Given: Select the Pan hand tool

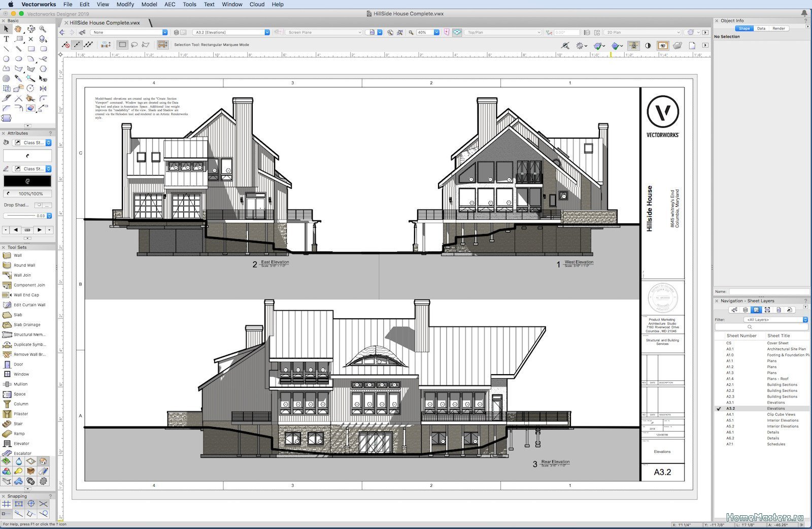Looking at the screenshot, I should pos(18,29).
